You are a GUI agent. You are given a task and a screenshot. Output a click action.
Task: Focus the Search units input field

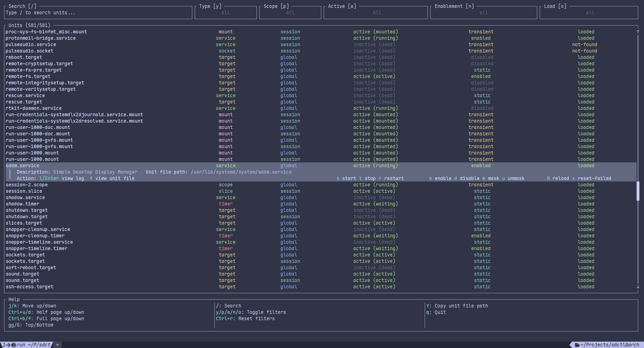[98, 13]
